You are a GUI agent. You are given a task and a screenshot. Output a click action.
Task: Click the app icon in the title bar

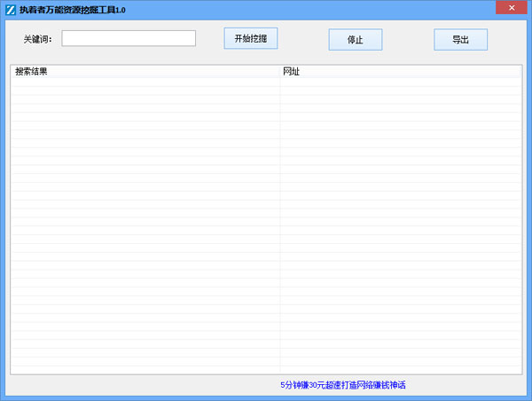point(10,8)
